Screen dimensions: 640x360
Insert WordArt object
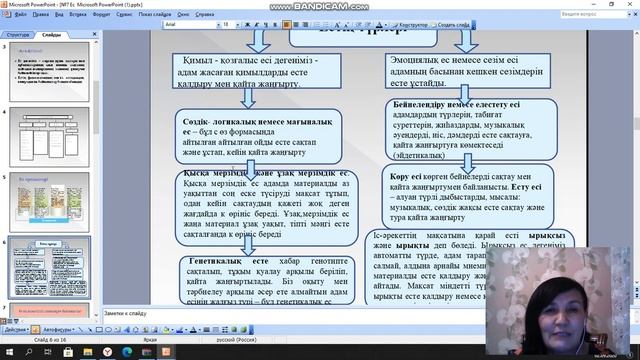click(x=127, y=329)
